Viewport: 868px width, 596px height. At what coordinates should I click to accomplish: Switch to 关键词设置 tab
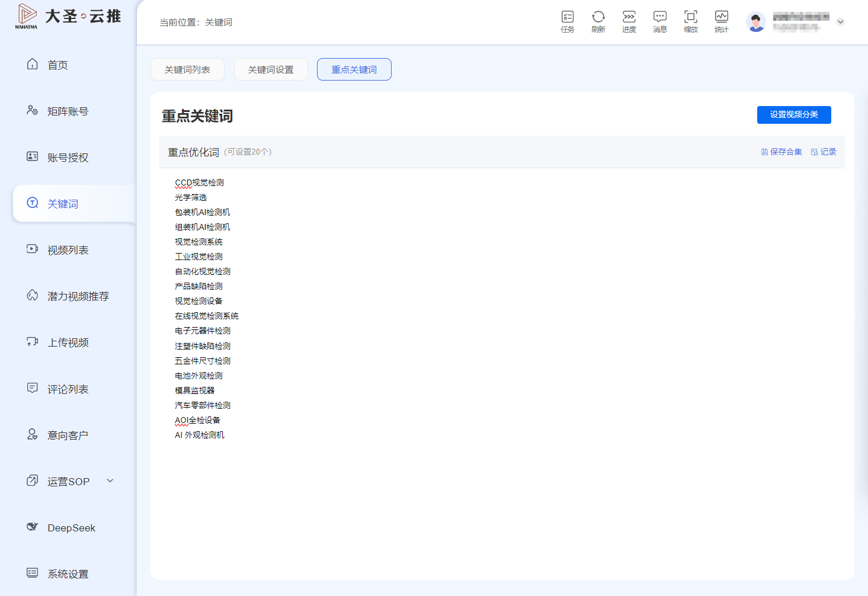tap(271, 69)
